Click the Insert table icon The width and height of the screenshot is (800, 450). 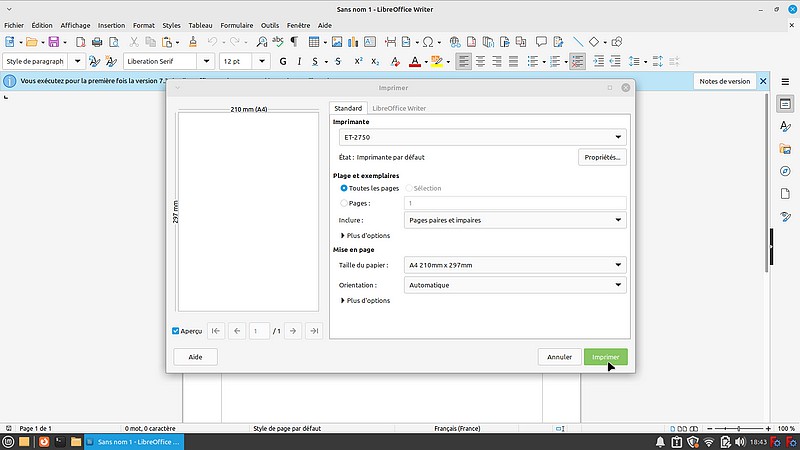314,42
